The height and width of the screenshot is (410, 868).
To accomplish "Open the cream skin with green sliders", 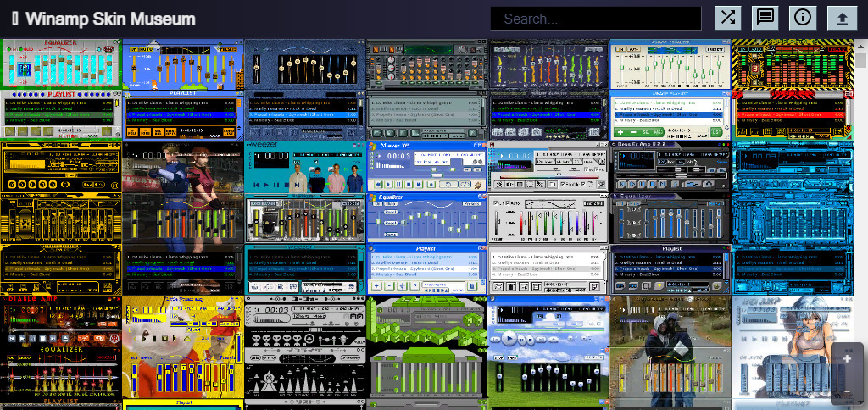I will point(670,90).
